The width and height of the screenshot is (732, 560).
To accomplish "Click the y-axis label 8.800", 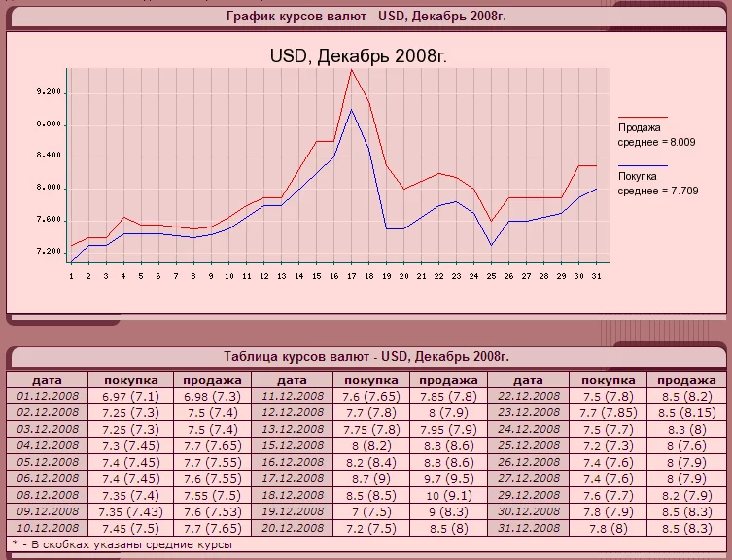I will (x=49, y=124).
